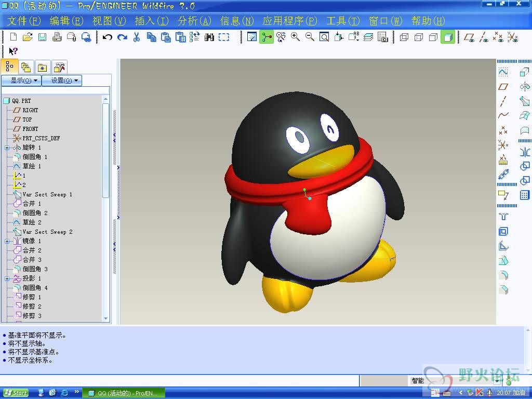Click the model tree scroll down arrow

105,318
